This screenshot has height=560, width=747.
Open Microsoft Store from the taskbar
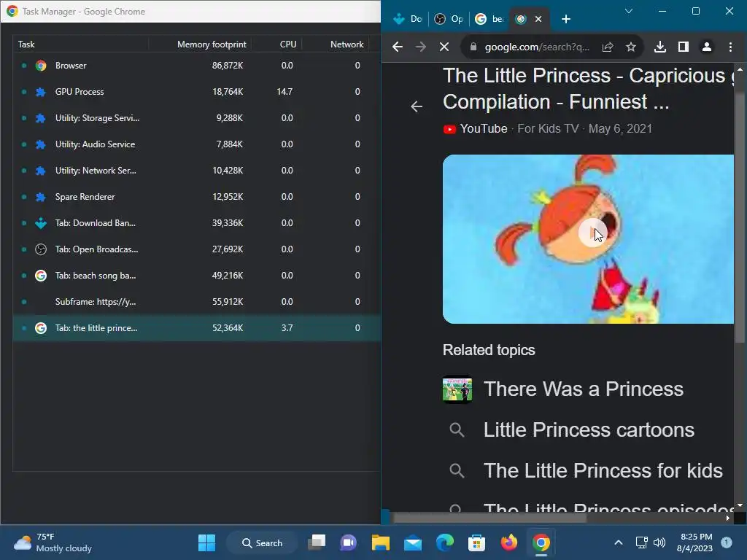point(476,542)
